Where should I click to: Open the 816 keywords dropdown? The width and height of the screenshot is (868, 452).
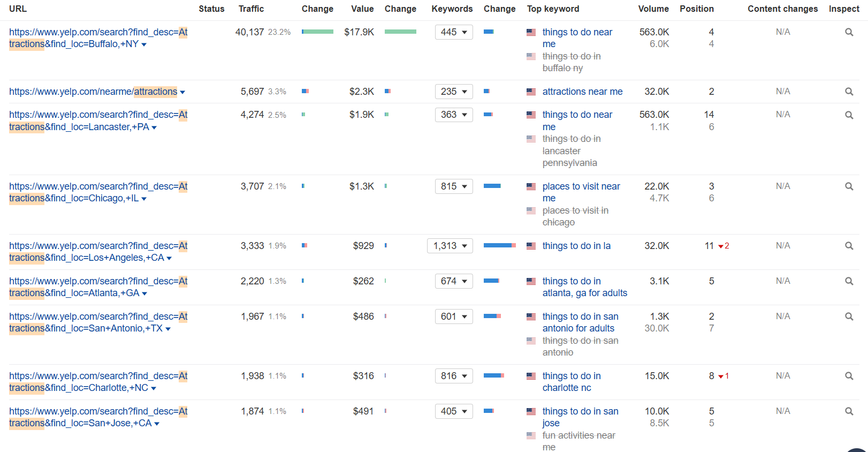point(454,376)
